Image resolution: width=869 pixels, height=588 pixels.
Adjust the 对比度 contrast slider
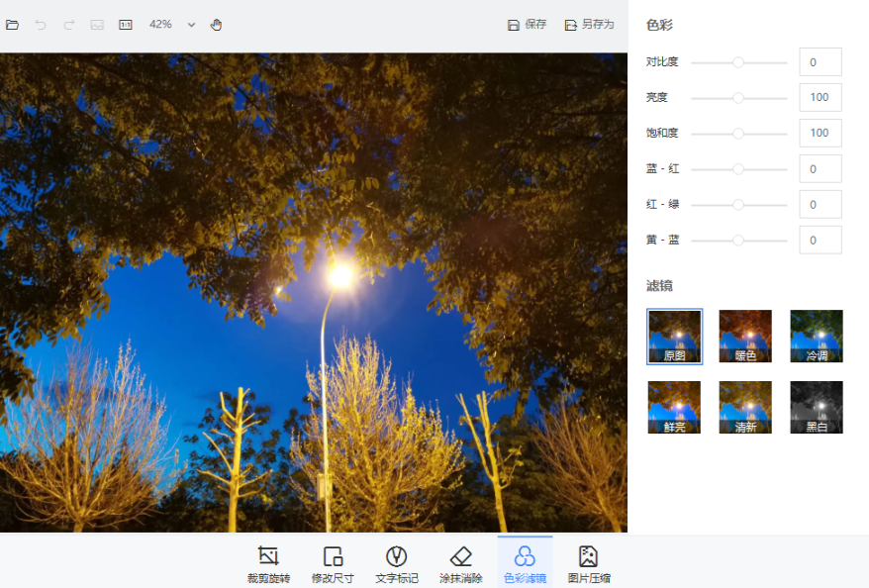point(738,62)
